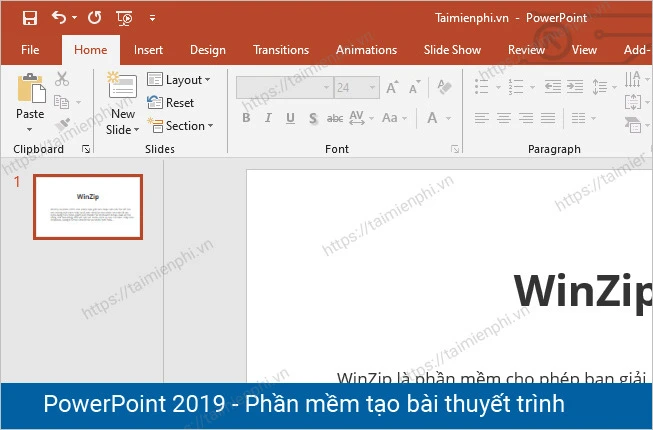This screenshot has width=653, height=430.
Task: Click the Reset slide button
Action: [171, 102]
